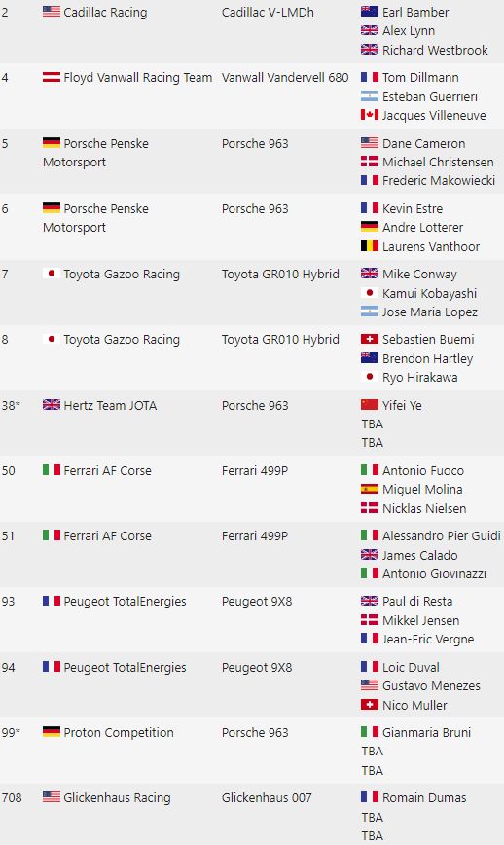Click the Vanwall Vandervell 680 car name
This screenshot has width=504, height=845.
(285, 78)
